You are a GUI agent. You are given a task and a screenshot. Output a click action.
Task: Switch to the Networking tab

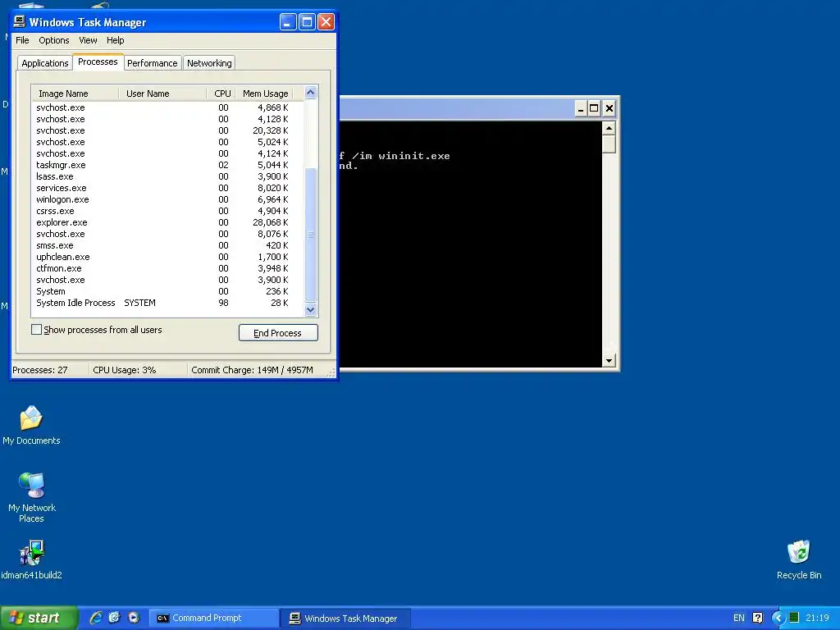pyautogui.click(x=209, y=63)
